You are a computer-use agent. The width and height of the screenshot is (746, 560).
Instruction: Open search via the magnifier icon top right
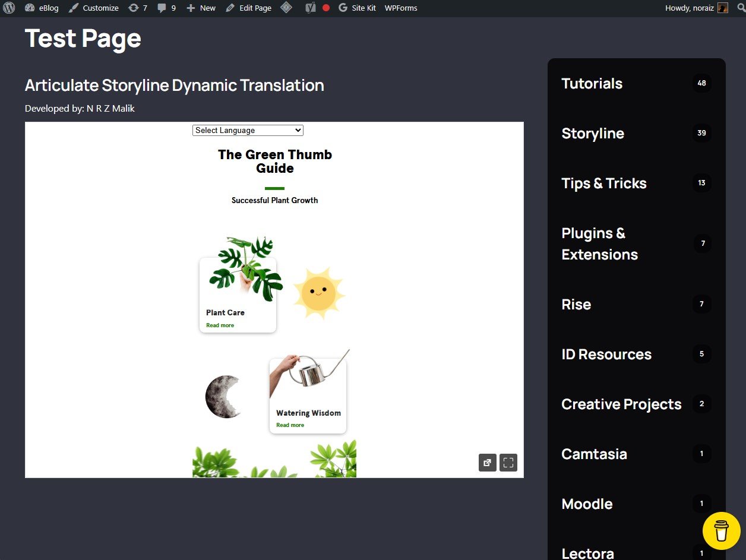[741, 8]
